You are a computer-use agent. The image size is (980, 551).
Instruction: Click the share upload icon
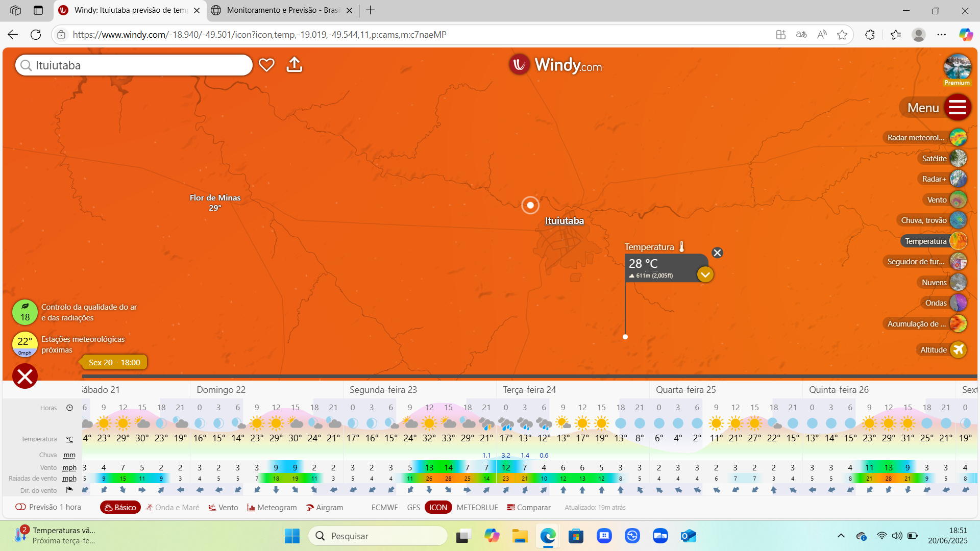[x=295, y=65]
